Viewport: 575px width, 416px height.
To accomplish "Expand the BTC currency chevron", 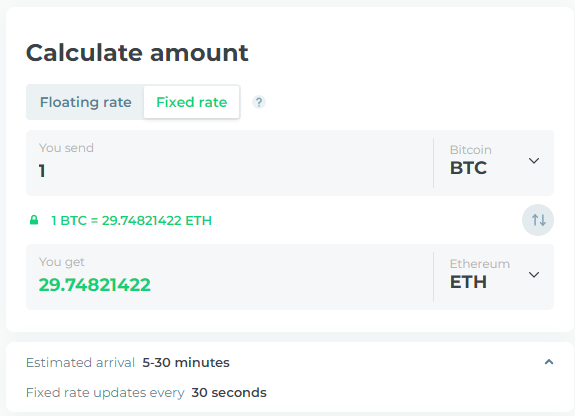I will 534,161.
